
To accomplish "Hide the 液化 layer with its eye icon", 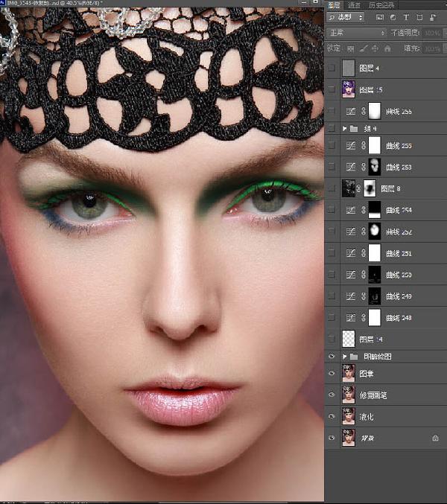I will pyautogui.click(x=332, y=416).
